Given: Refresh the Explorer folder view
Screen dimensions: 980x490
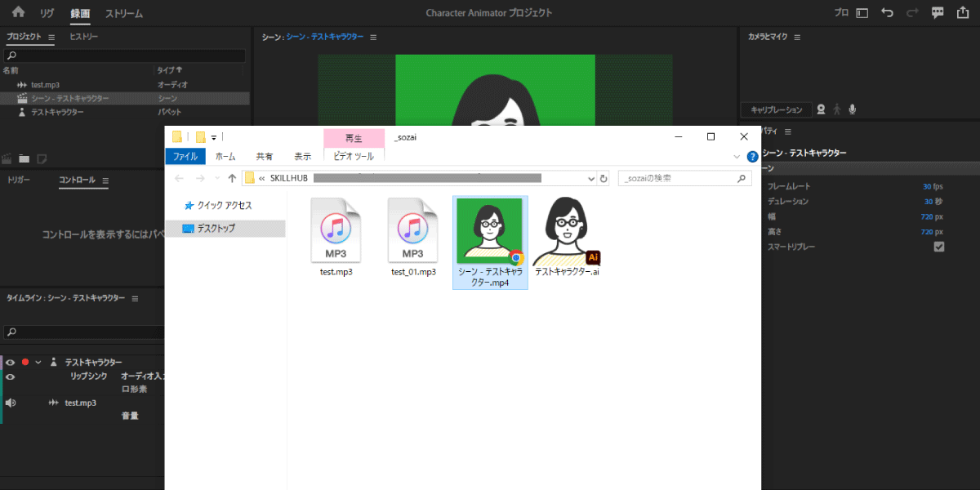Looking at the screenshot, I should (604, 178).
